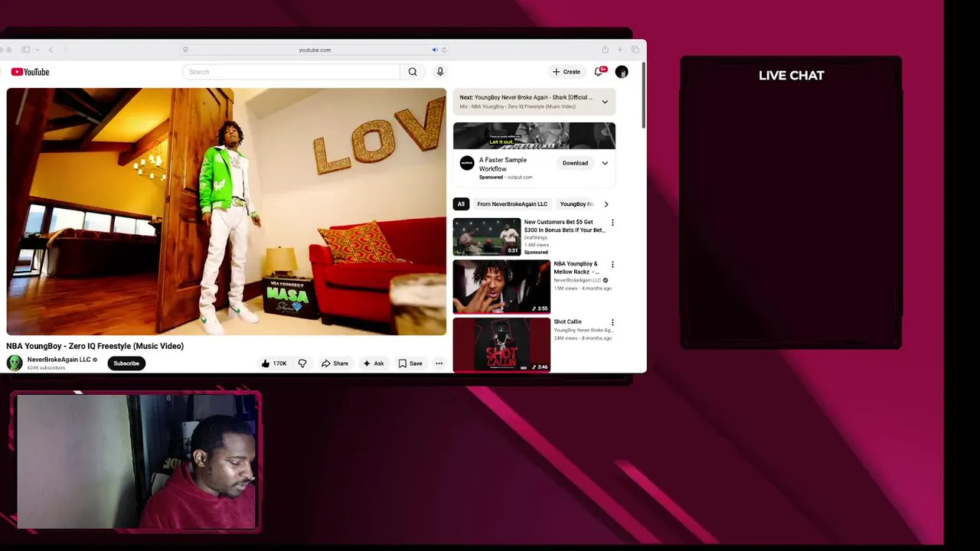The width and height of the screenshot is (980, 551).
Task: Click the webcam overlay feed
Action: tap(136, 462)
